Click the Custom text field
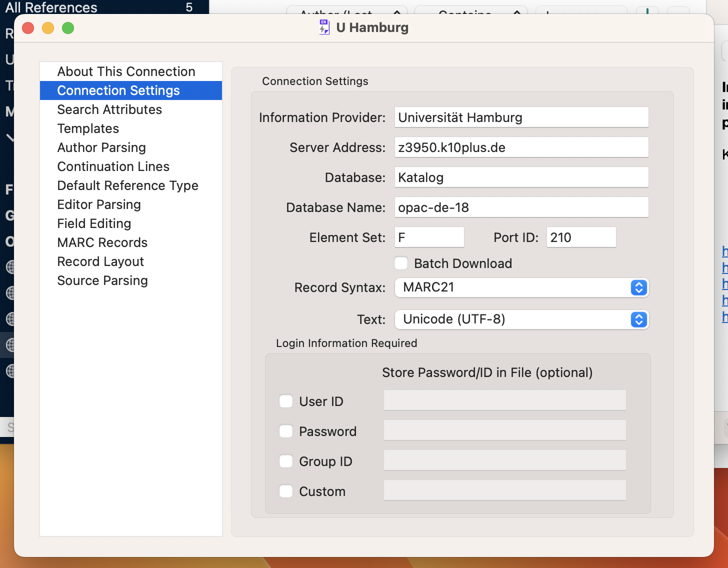 click(505, 490)
